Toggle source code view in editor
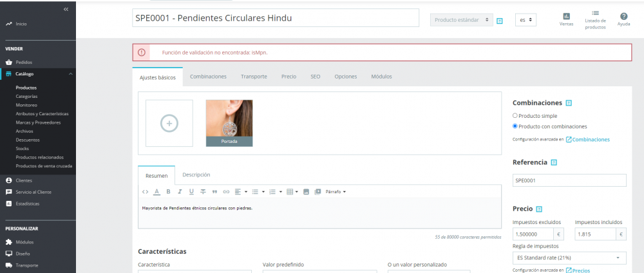Image resolution: width=644 pixels, height=273 pixels. pos(145,192)
